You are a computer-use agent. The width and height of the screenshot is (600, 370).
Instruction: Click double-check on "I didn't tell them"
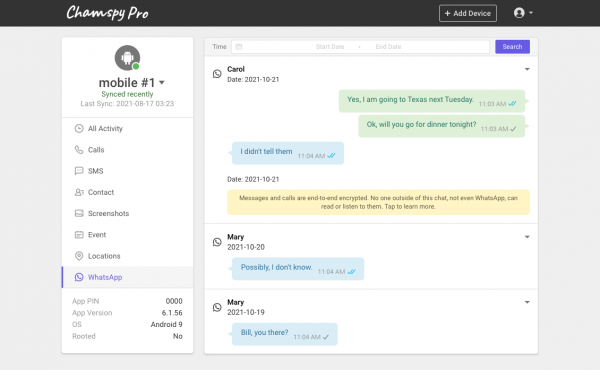(x=331, y=156)
